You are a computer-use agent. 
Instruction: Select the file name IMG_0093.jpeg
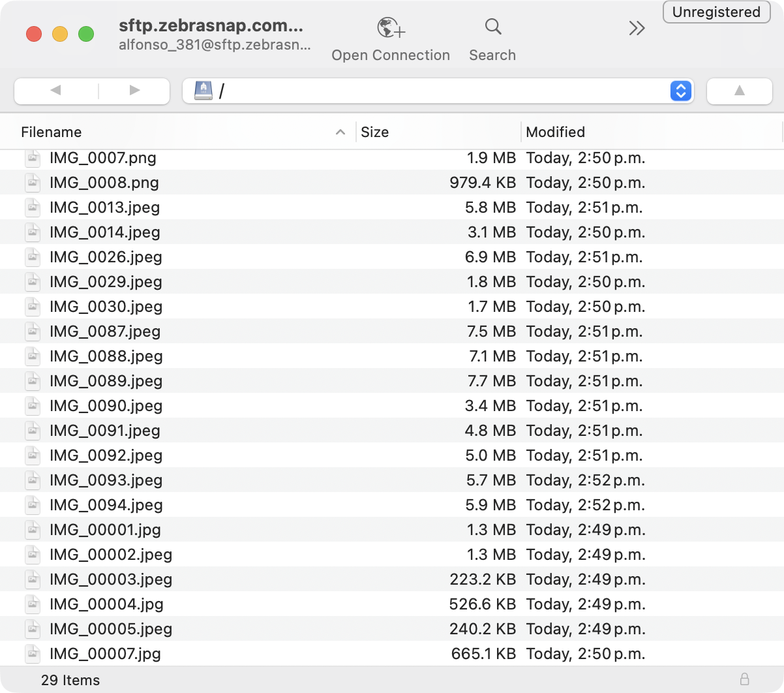(106, 480)
